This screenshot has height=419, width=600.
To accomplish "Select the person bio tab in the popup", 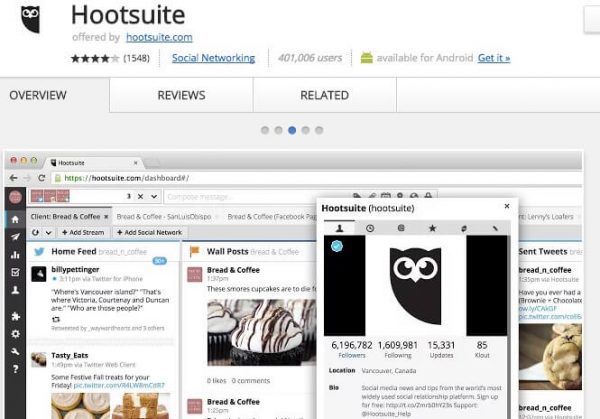I will (x=339, y=228).
